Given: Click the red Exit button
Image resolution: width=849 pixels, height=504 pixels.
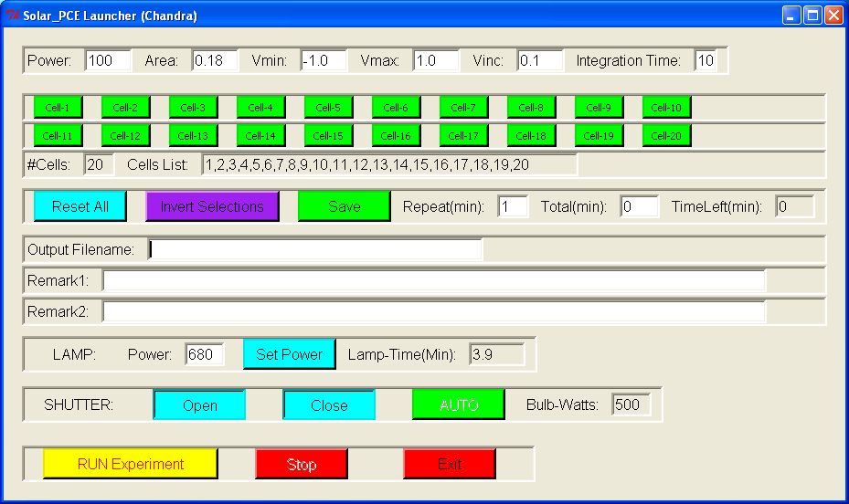Looking at the screenshot, I should [450, 464].
